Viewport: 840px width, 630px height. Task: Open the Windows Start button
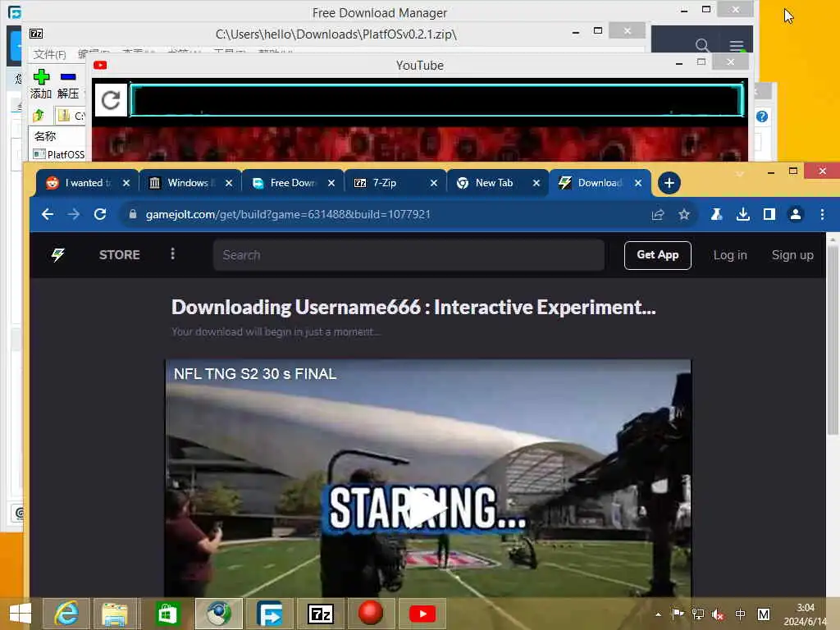click(21, 614)
